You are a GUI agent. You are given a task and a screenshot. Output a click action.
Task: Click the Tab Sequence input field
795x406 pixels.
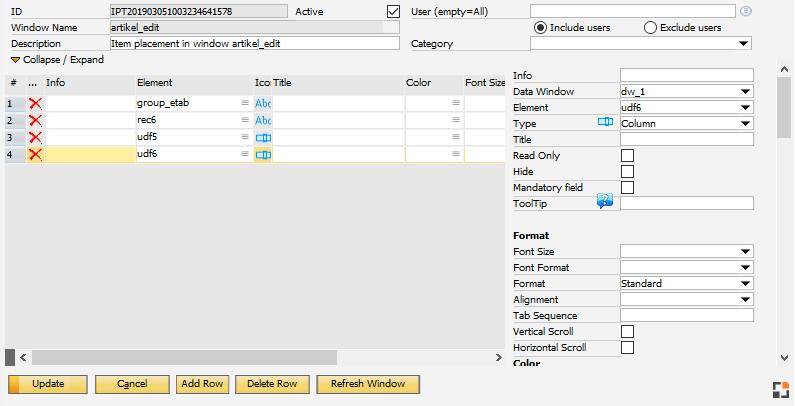click(686, 315)
